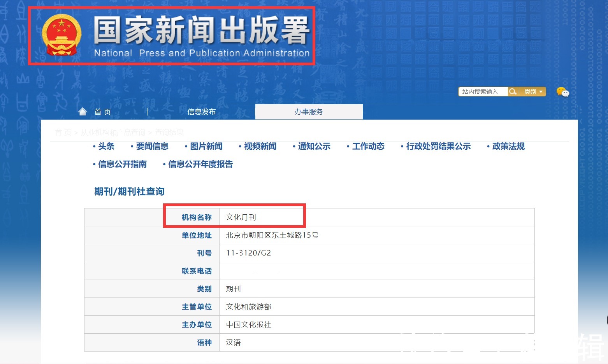This screenshot has height=364, width=608.
Task: Expand the 类别 category dropdown
Action: (x=533, y=92)
